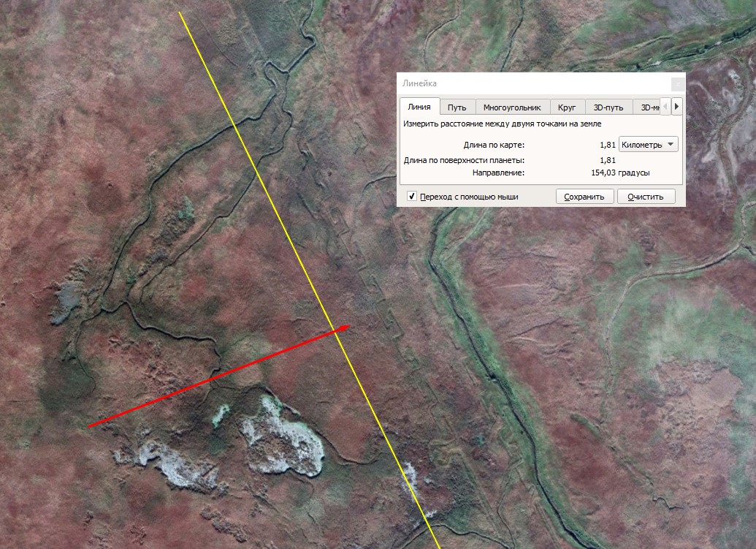Select the Многоугольник tab
The width and height of the screenshot is (756, 549).
pos(512,107)
